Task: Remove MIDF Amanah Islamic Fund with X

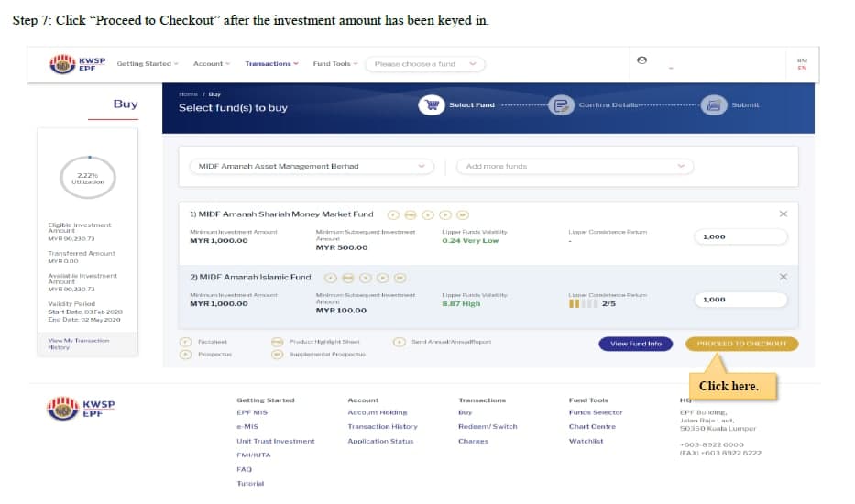Action: pyautogui.click(x=783, y=277)
